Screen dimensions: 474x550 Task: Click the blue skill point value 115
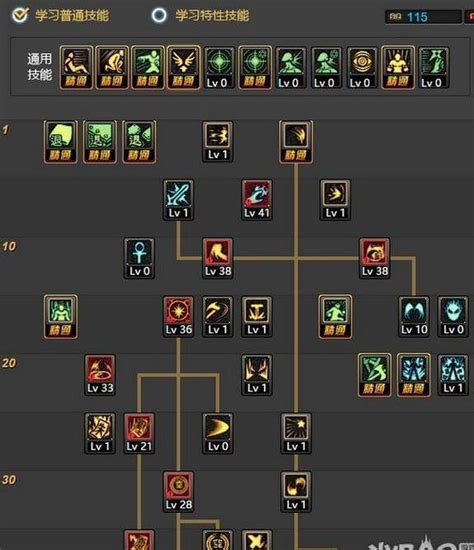coord(417,17)
